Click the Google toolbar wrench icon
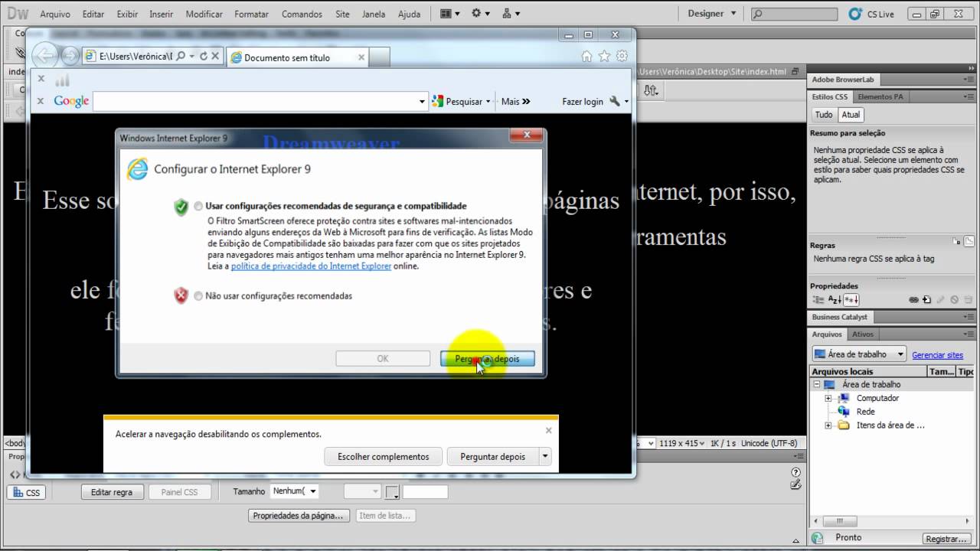 [615, 101]
